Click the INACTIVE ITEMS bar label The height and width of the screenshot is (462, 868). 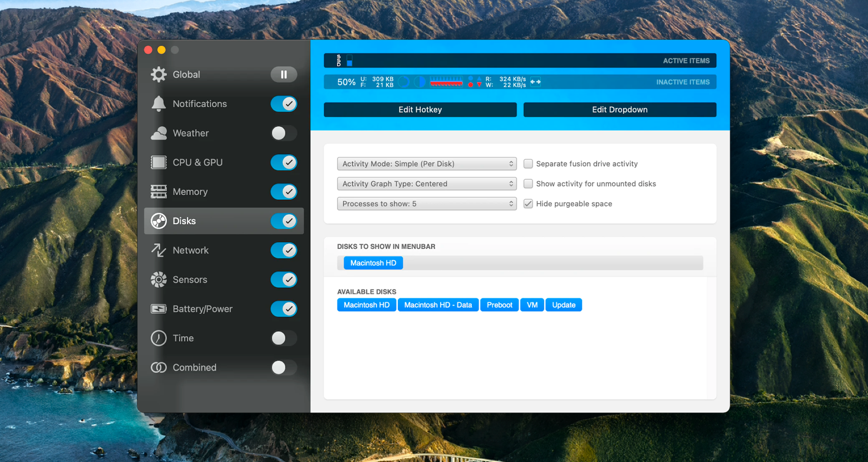683,82
